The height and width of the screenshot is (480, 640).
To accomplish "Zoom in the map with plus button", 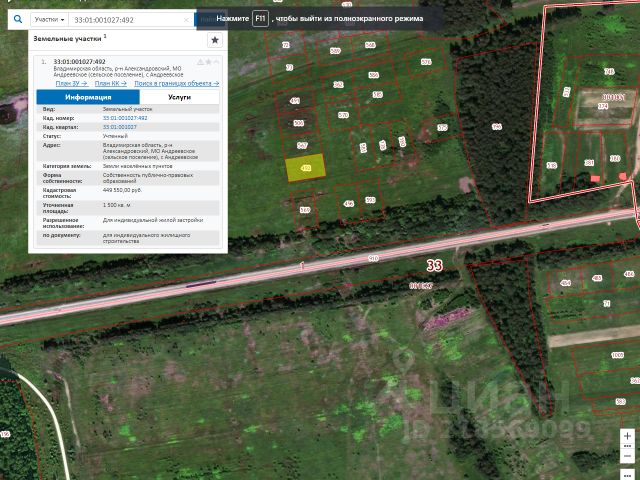I will [x=627, y=436].
